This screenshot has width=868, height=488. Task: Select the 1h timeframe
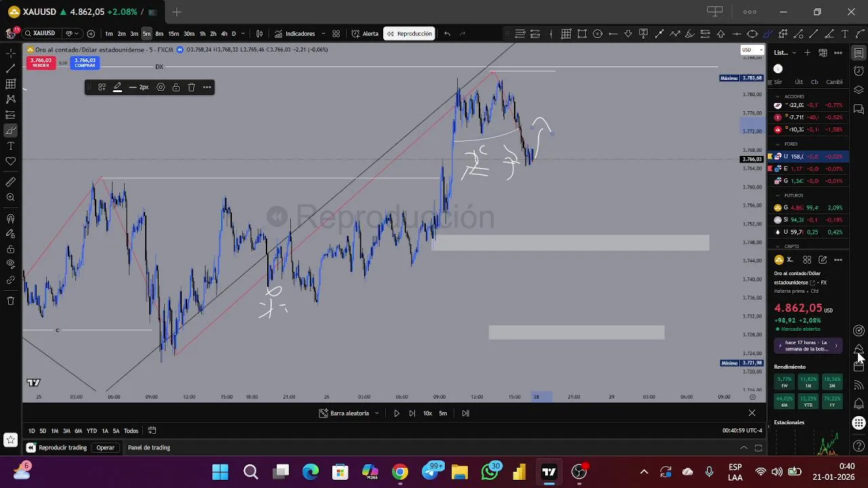[x=202, y=33]
